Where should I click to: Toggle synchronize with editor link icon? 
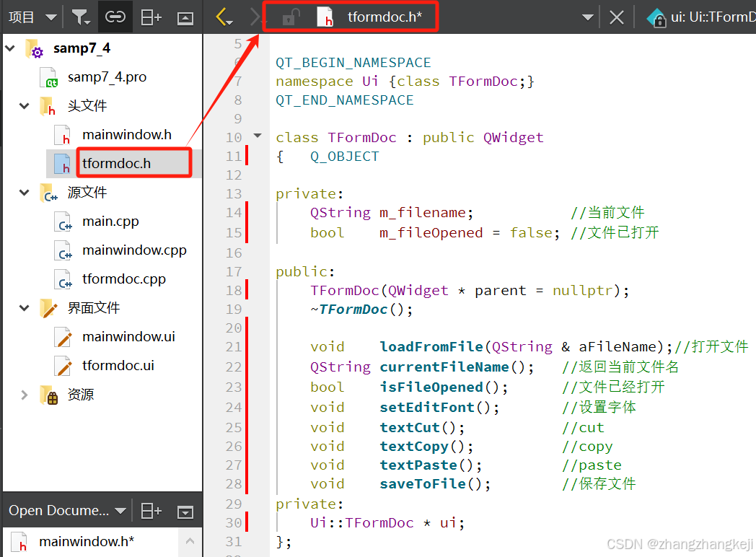coord(115,17)
